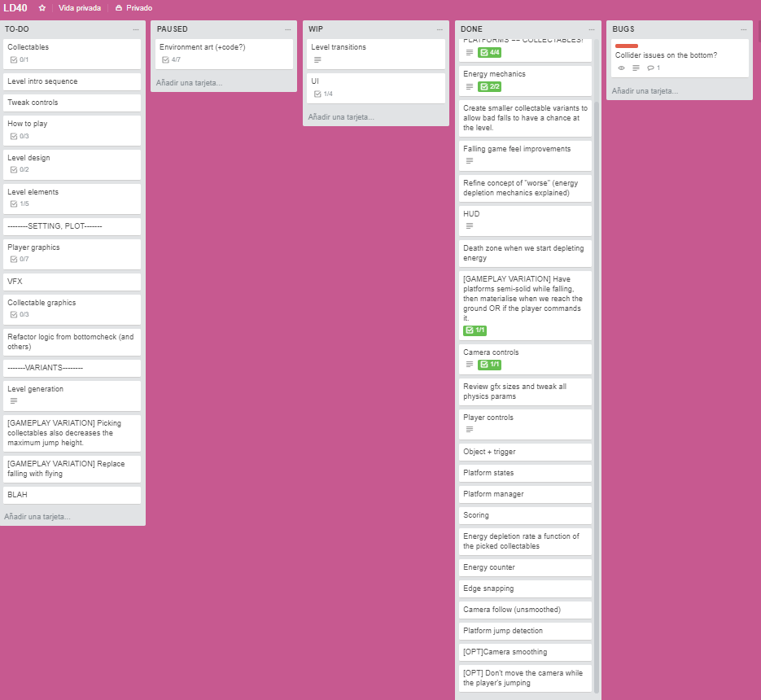Open the WIP list options menu
The image size is (761, 700).
click(x=440, y=29)
